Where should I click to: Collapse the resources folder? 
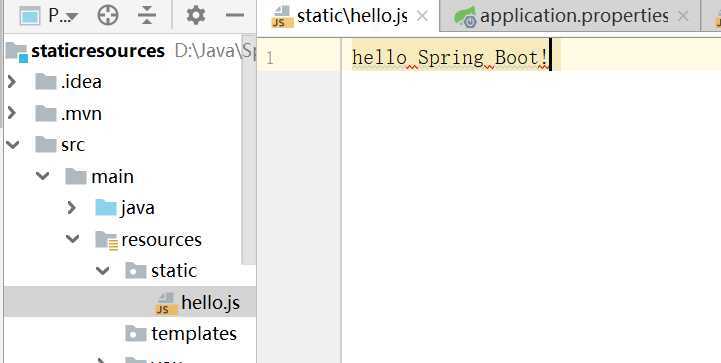pyautogui.click(x=73, y=239)
